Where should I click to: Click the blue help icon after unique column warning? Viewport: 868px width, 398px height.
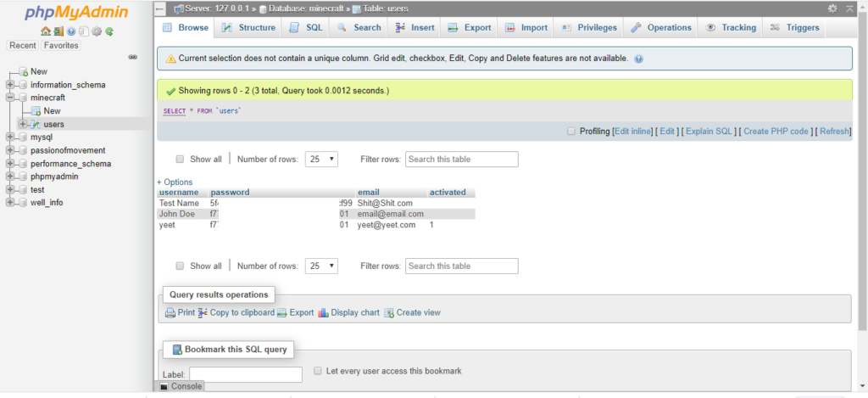[639, 59]
